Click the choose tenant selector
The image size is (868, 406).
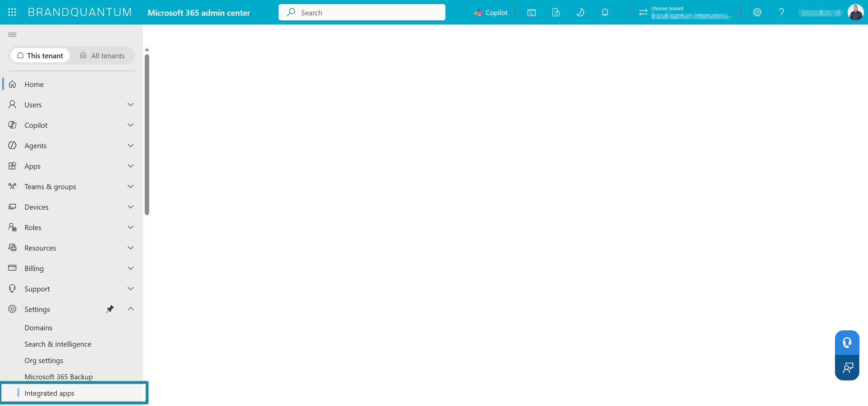[x=685, y=13]
